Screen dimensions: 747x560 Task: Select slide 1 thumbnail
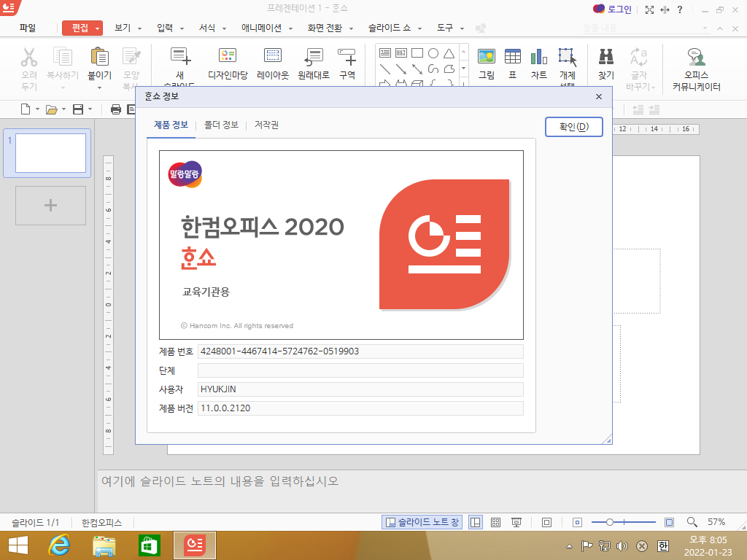tap(50, 153)
